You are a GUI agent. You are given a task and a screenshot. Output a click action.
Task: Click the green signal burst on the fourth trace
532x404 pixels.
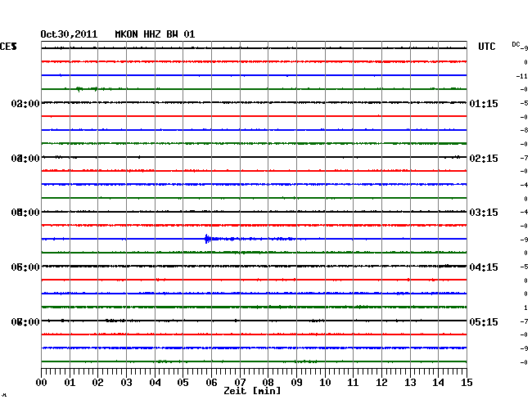(x=79, y=89)
